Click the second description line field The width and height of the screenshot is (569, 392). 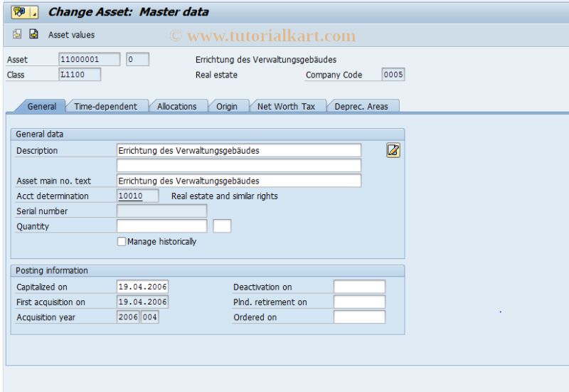pos(239,166)
